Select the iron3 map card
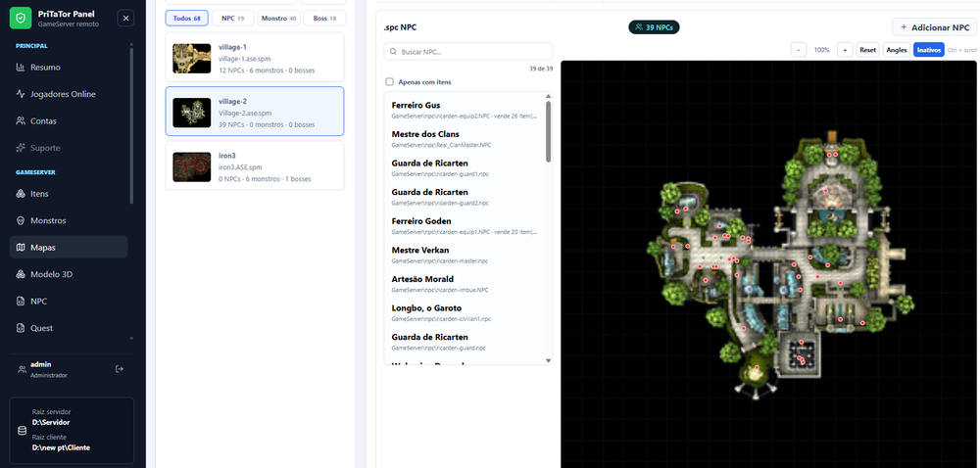Screen dimensions: 980x468 255,165
